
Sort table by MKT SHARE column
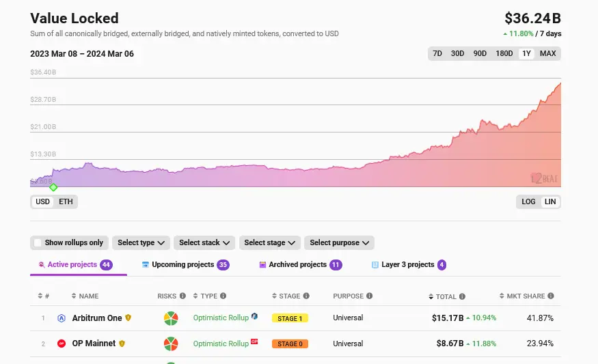pos(526,296)
